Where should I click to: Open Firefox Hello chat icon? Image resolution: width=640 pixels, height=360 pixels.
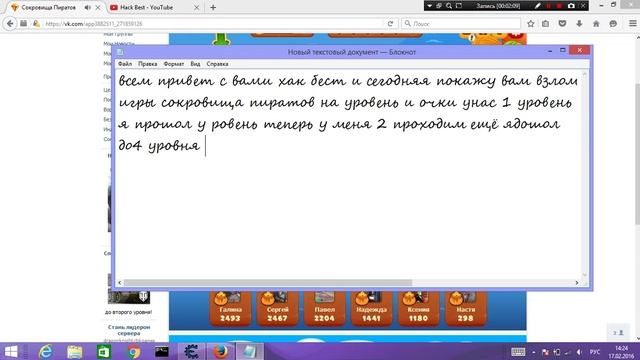(613, 24)
